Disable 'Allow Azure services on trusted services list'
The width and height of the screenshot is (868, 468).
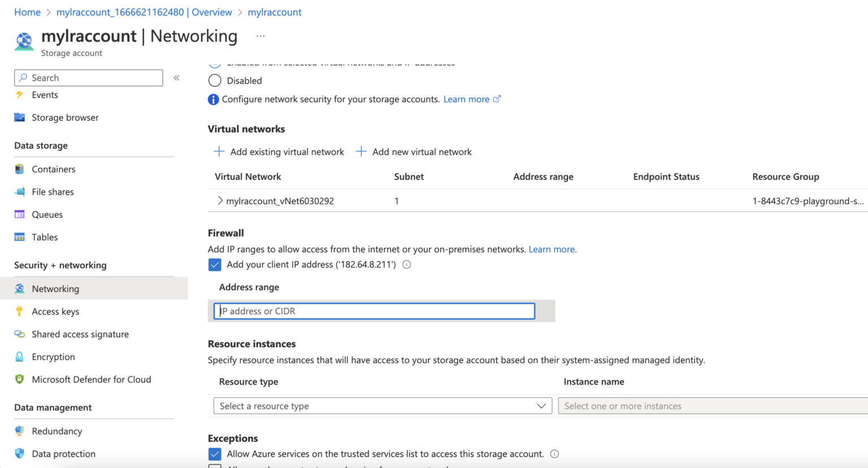[215, 453]
